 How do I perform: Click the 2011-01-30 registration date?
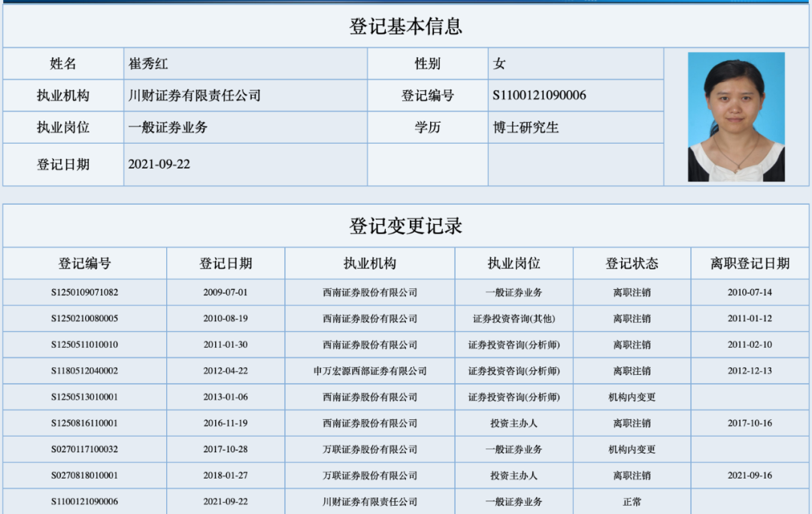tap(226, 345)
